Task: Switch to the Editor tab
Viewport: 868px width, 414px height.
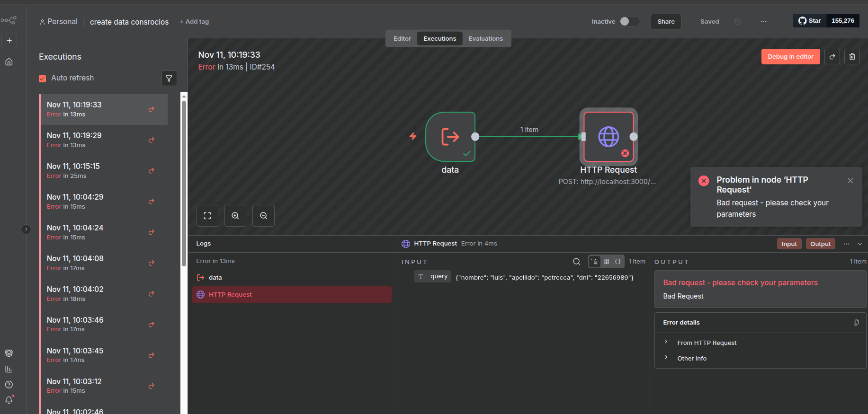Action: pos(402,39)
